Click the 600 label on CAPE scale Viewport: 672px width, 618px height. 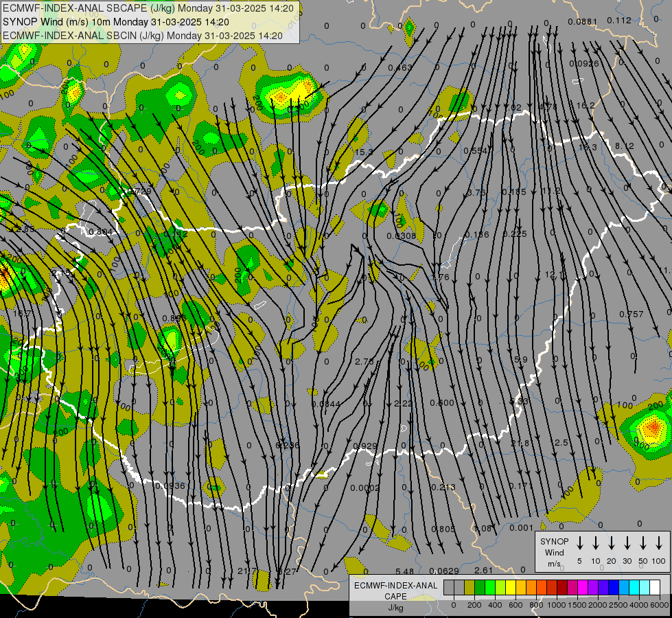[x=515, y=605]
